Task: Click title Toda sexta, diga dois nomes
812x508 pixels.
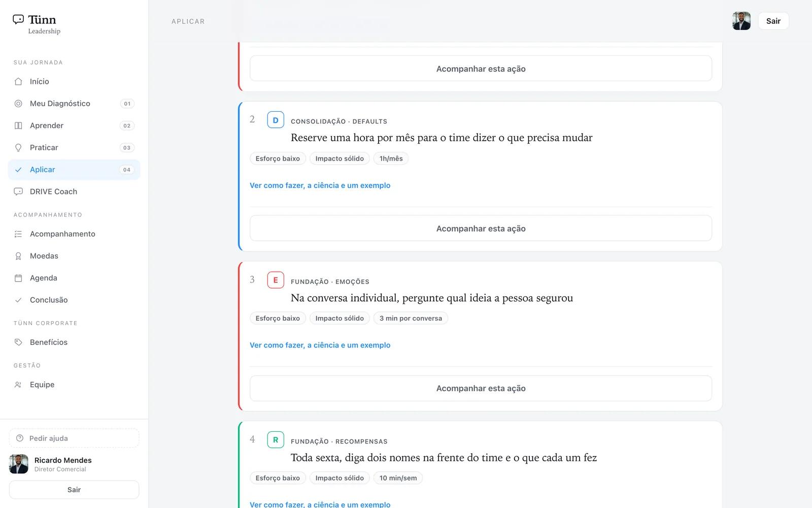Action: point(444,458)
